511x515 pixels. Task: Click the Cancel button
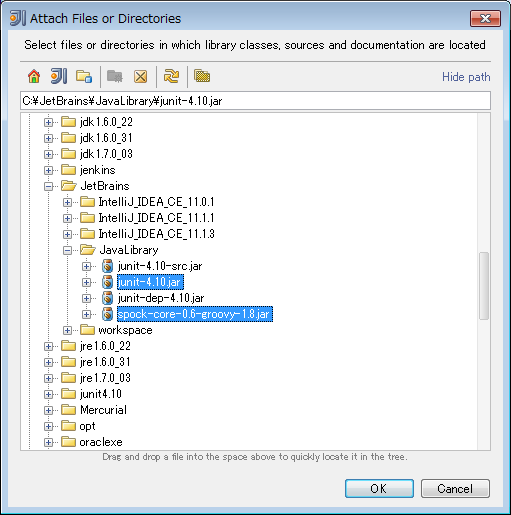(455, 489)
